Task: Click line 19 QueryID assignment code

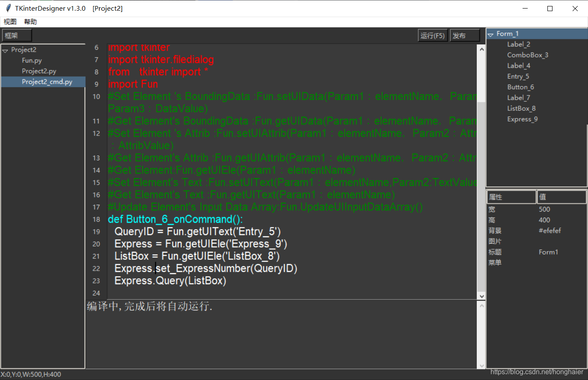Action: pyautogui.click(x=198, y=232)
